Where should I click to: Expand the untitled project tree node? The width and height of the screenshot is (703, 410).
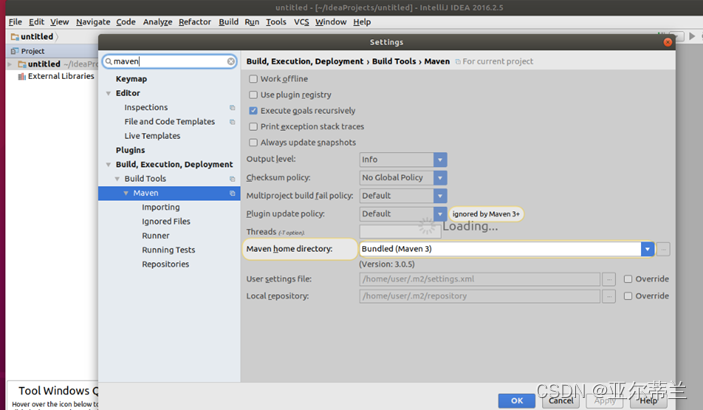tap(10, 65)
